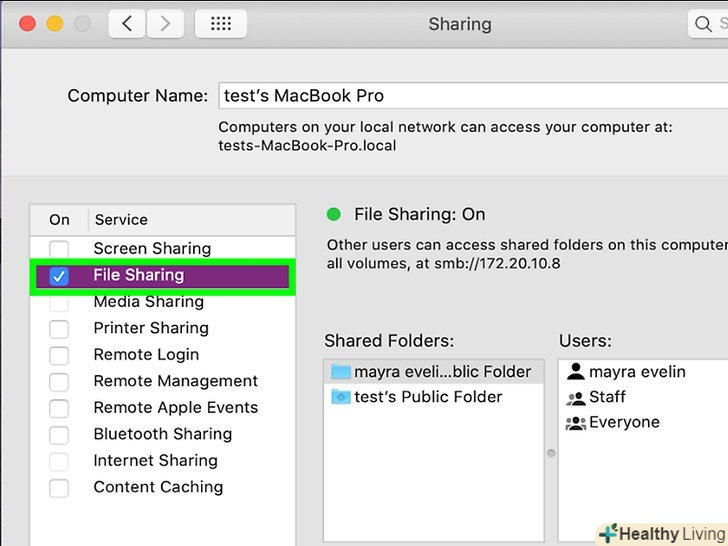Click the mayra evelin user icon

[x=575, y=372]
